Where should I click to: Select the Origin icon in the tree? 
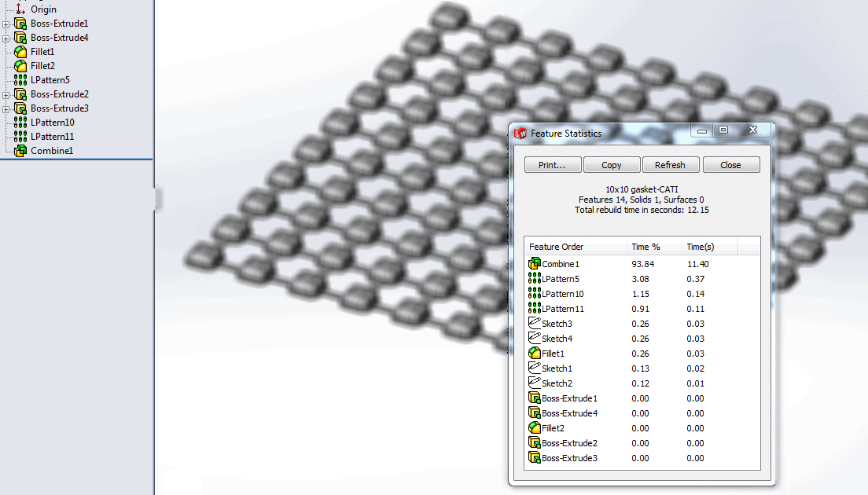point(20,9)
